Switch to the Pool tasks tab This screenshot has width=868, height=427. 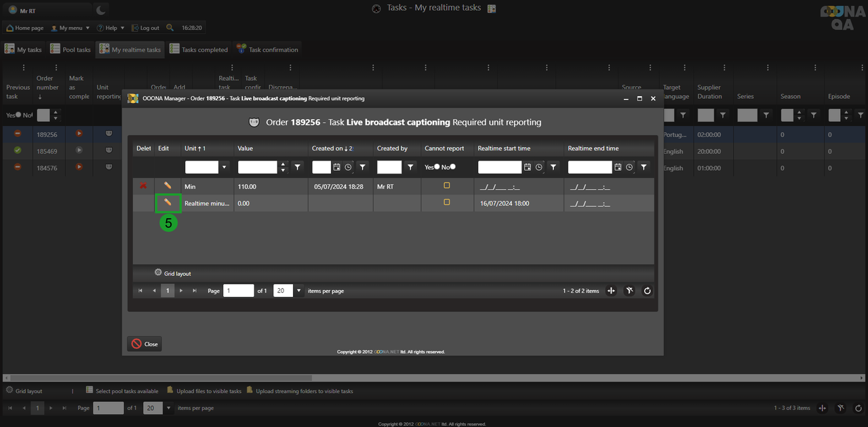coord(71,49)
